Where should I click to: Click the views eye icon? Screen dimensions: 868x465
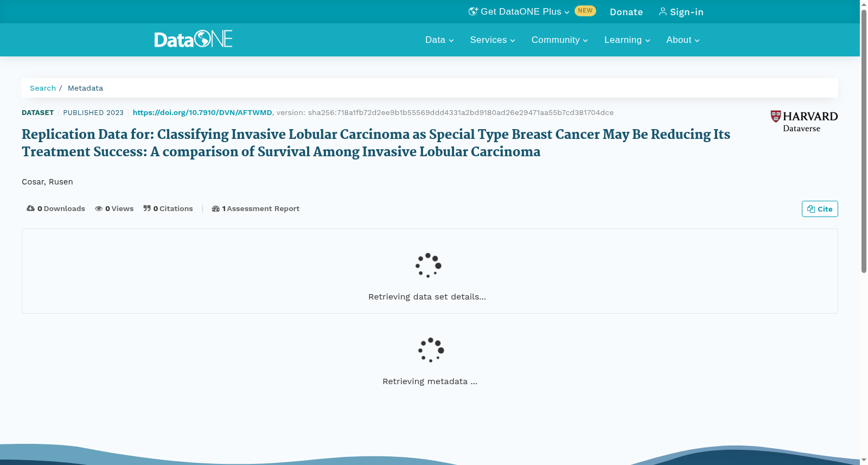click(x=99, y=208)
